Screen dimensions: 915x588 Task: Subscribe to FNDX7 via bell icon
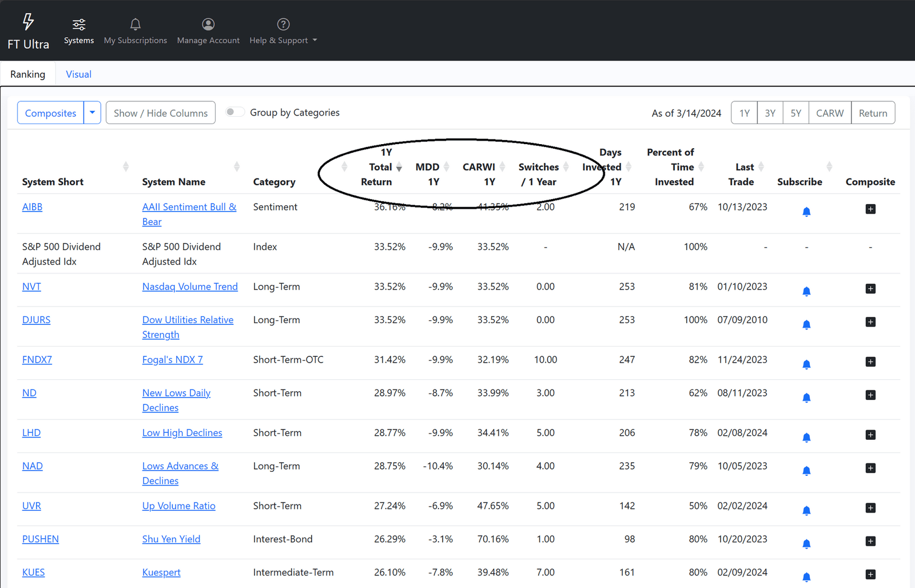tap(806, 364)
